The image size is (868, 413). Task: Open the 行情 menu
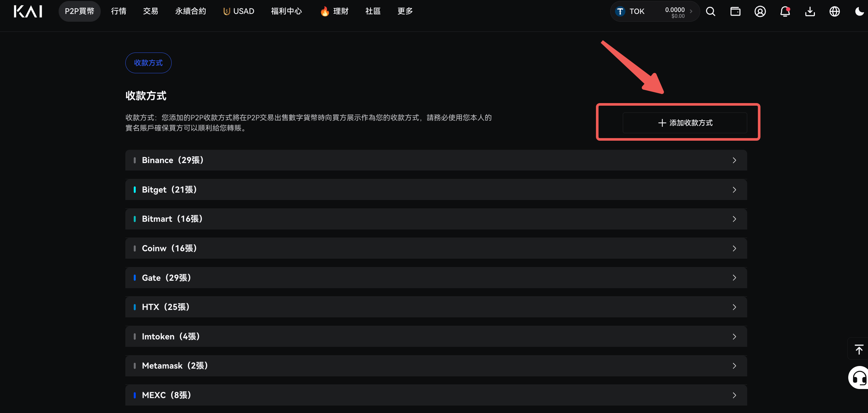(x=119, y=11)
